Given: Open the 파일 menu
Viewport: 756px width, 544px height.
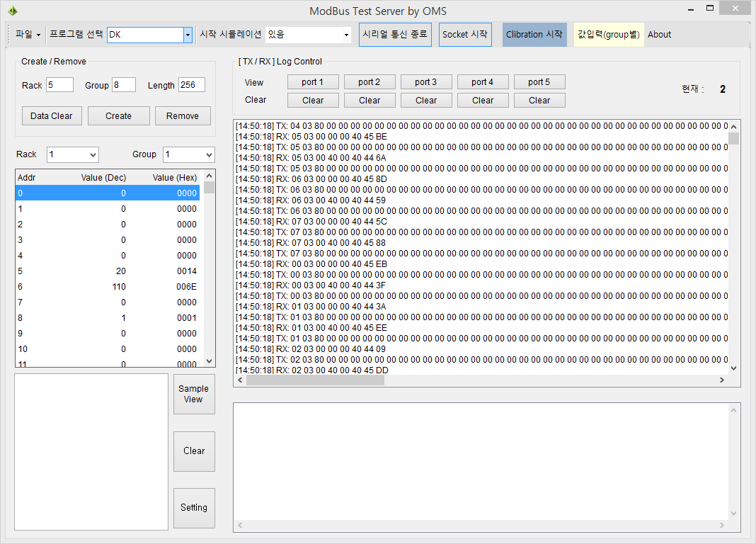Looking at the screenshot, I should (x=28, y=34).
